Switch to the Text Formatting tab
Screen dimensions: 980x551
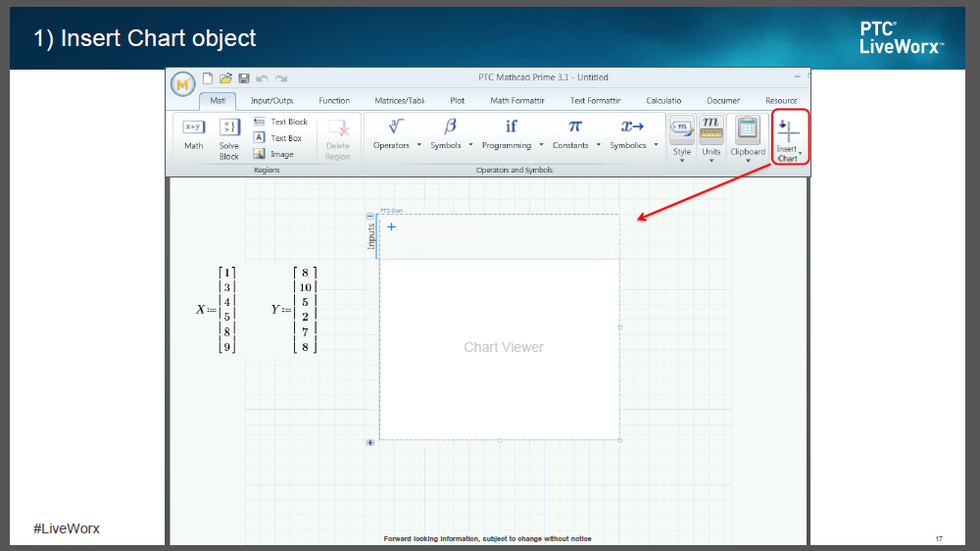click(x=595, y=101)
